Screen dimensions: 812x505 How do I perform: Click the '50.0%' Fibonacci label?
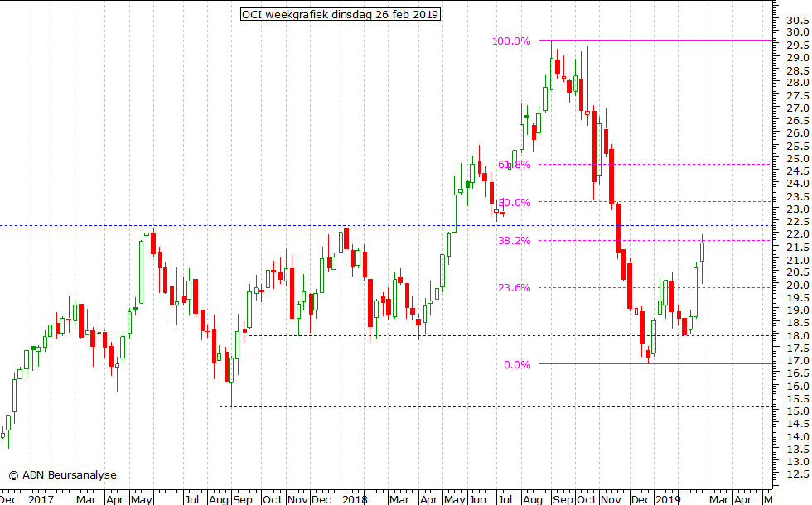point(515,203)
